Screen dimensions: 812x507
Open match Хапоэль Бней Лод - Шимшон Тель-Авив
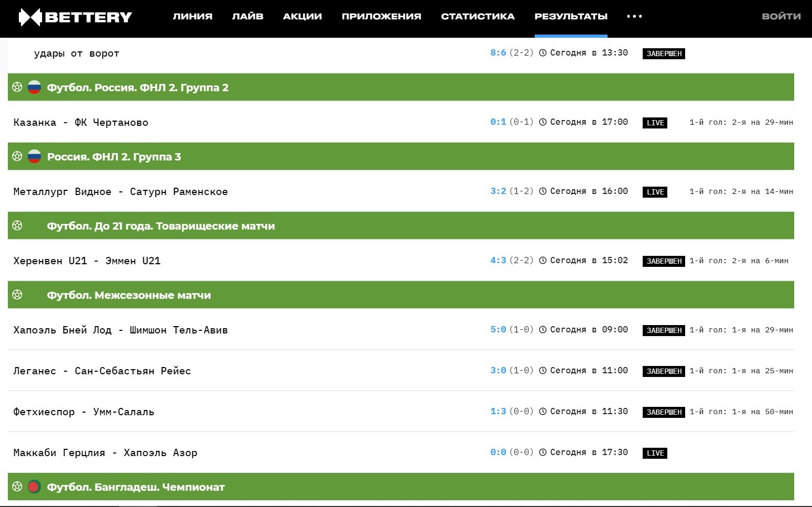pyautogui.click(x=121, y=330)
